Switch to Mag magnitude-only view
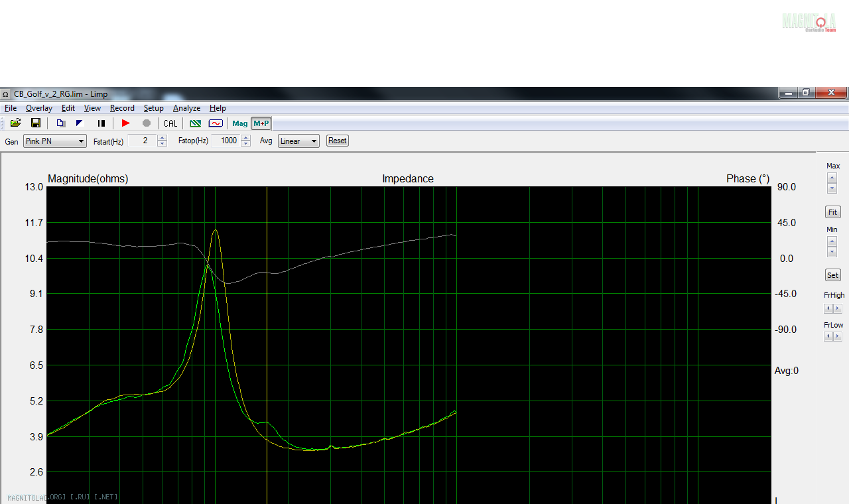849x504 pixels. [x=240, y=123]
